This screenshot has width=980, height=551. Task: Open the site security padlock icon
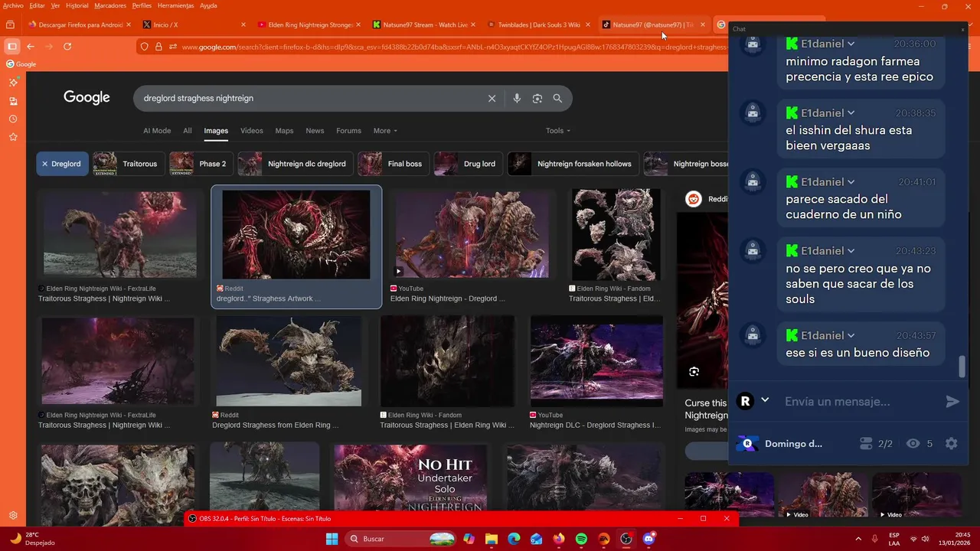point(158,47)
